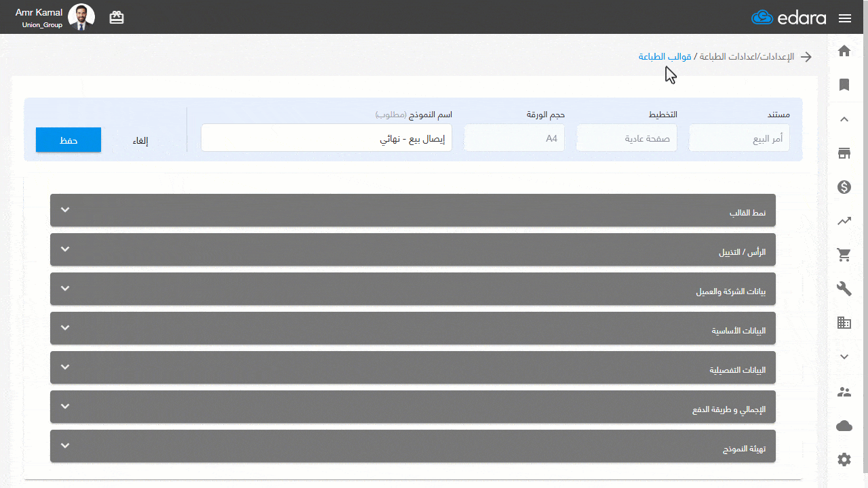This screenshot has height=488, width=868.
Task: Click the إلغاء cancel button
Action: click(x=140, y=141)
